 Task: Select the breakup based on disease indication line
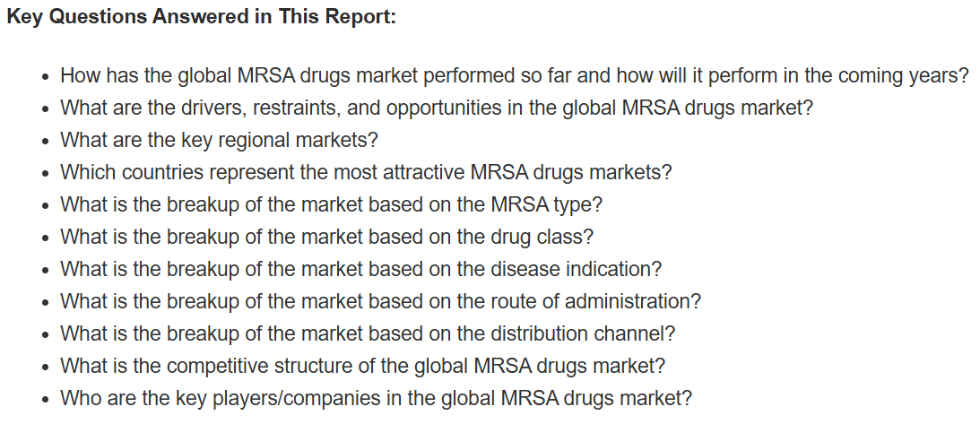point(360,269)
